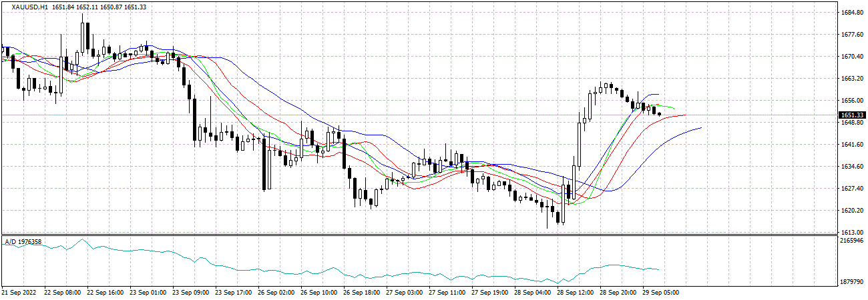Click the 21 Sep 2022 date label
This screenshot has height=300, width=868.
pyautogui.click(x=19, y=293)
